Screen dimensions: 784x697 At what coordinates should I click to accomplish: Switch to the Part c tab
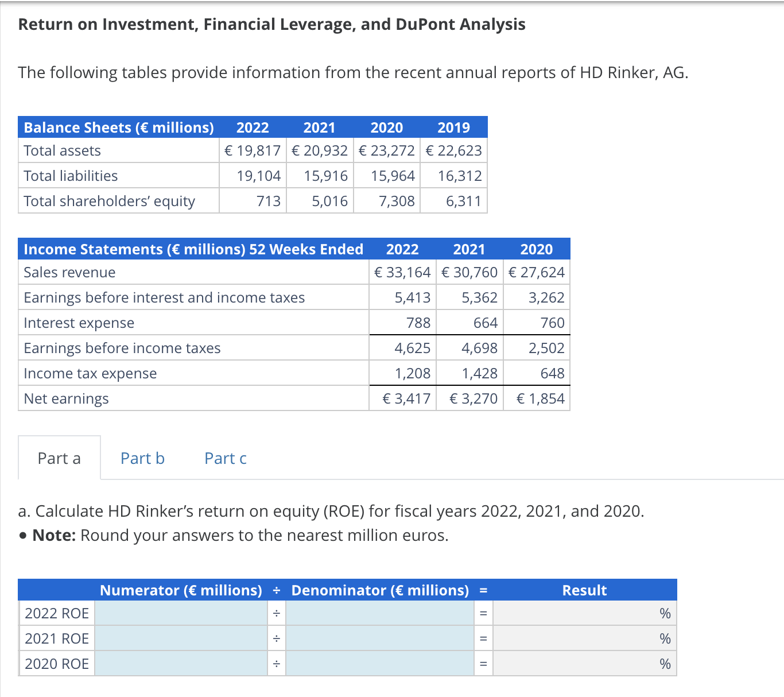(225, 458)
